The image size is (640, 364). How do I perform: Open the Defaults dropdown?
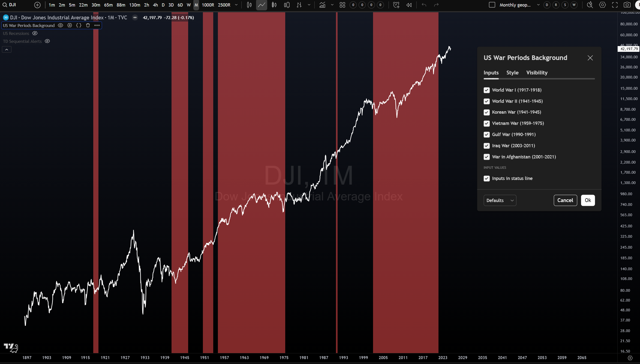pos(500,200)
